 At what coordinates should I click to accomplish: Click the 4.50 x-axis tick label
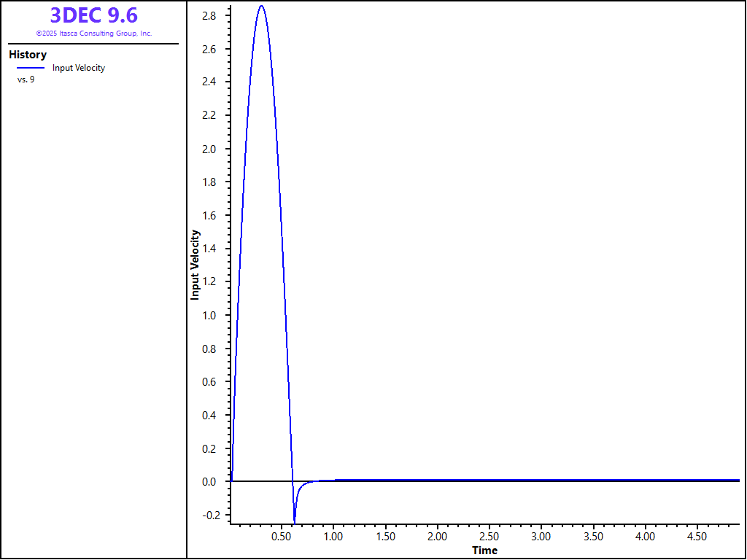[697, 537]
